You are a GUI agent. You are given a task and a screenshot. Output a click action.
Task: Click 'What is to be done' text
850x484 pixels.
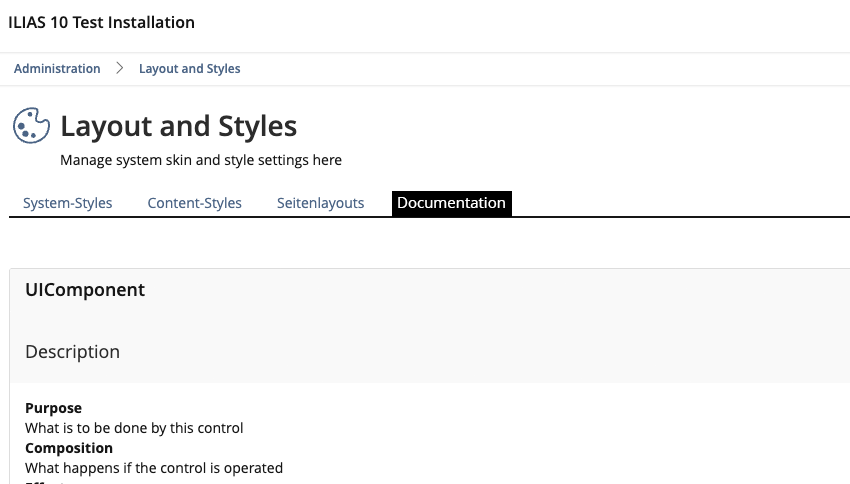point(134,428)
